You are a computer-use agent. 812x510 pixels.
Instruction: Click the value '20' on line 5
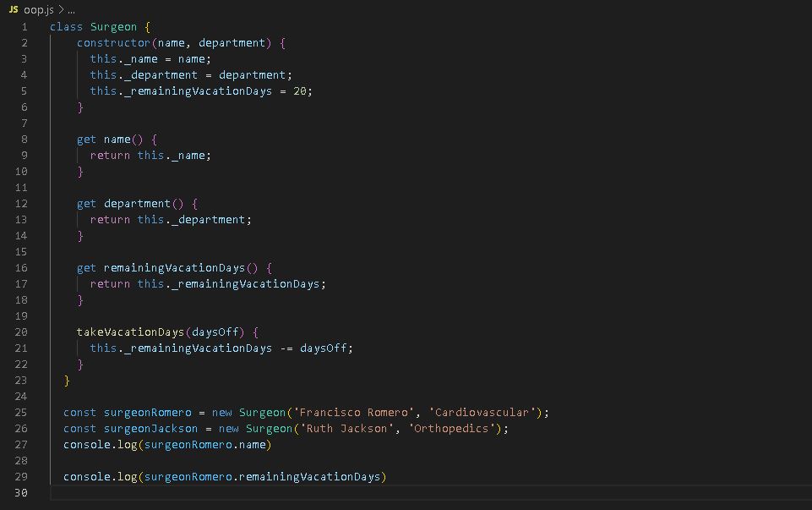[300, 91]
